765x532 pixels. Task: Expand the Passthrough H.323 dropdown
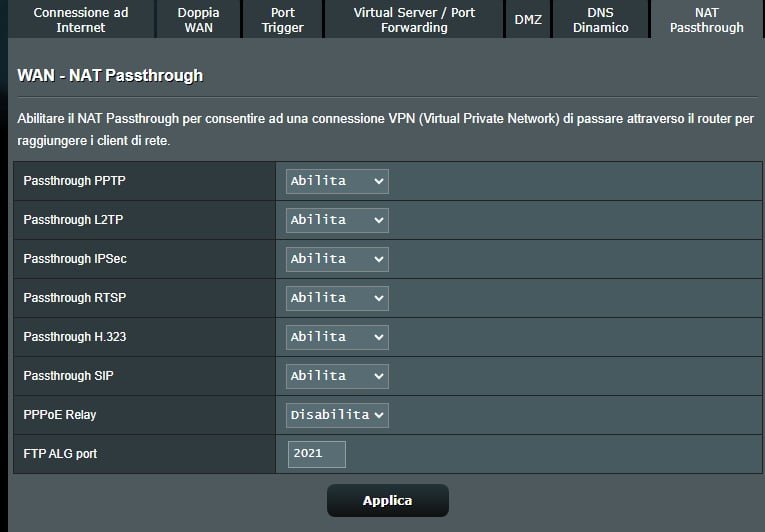click(x=337, y=337)
